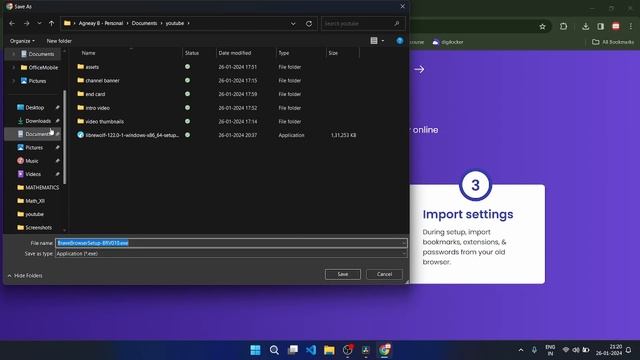Open the Organize menu
The image size is (640, 360).
pyautogui.click(x=22, y=41)
